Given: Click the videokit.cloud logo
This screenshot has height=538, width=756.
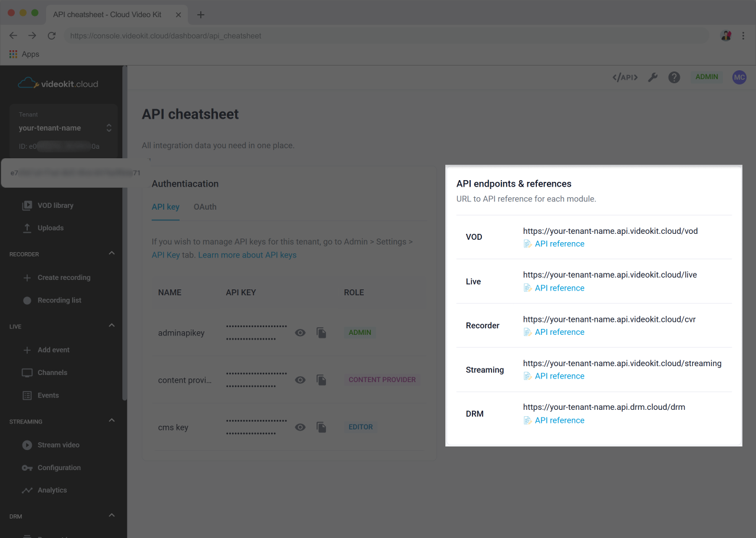Looking at the screenshot, I should (58, 83).
